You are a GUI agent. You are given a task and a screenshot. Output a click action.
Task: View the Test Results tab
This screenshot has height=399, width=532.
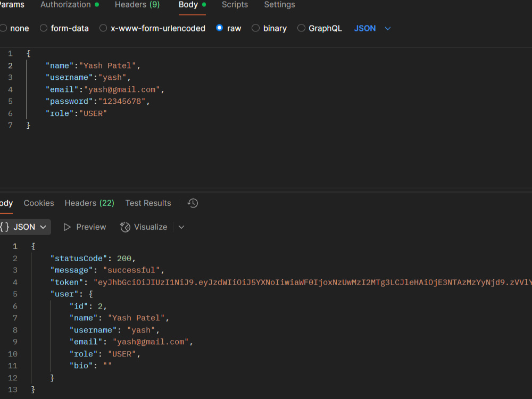point(148,203)
